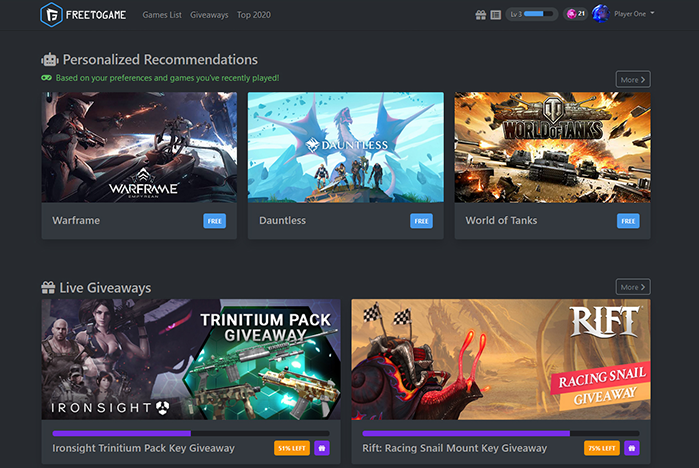Screen dimensions: 699x468
Task: Click the 75% LEFT badge
Action: [x=602, y=448]
